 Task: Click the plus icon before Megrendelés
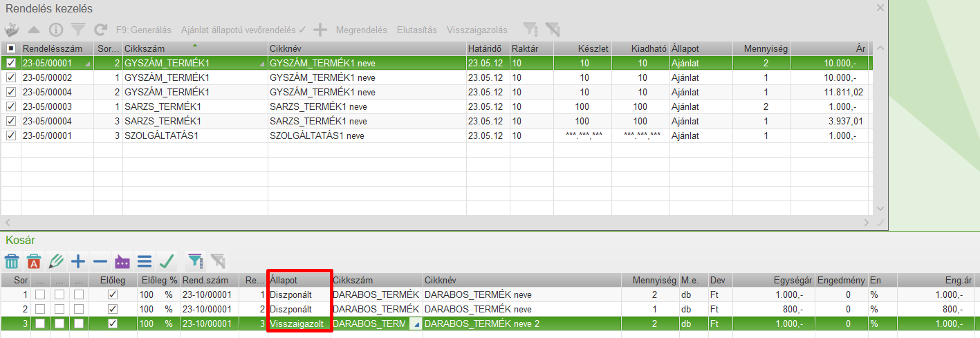pyautogui.click(x=320, y=30)
